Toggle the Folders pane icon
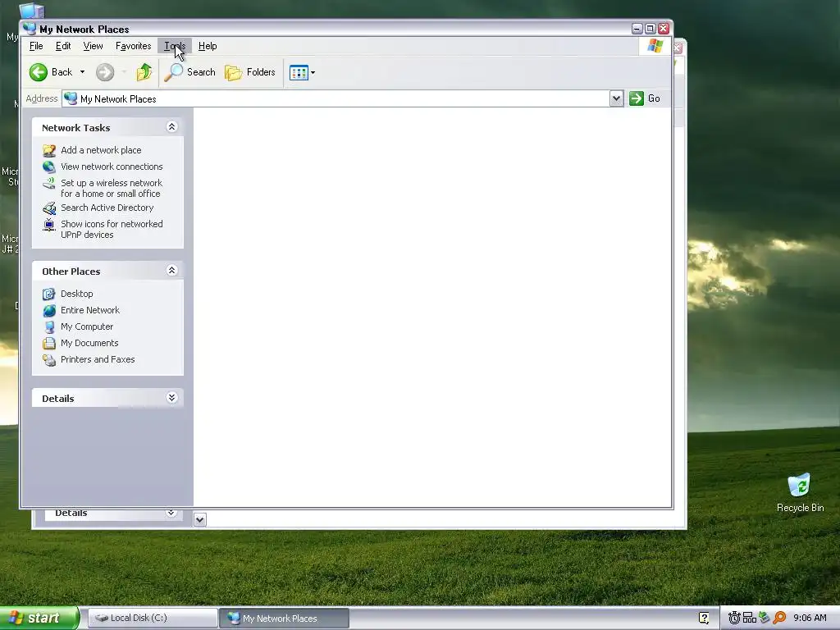 click(234, 72)
